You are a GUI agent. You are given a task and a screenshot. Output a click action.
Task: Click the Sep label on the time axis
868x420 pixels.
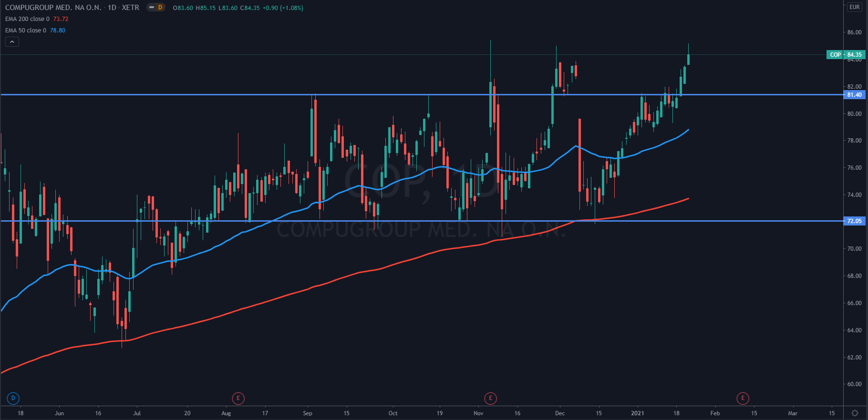308,413
